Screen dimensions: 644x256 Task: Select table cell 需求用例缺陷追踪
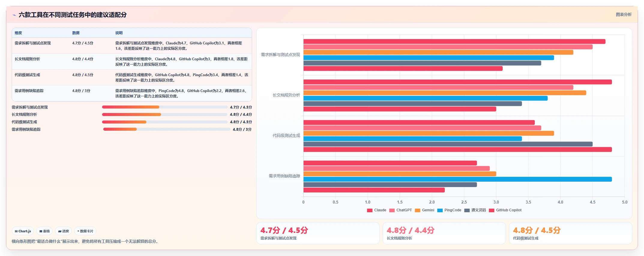pyautogui.click(x=29, y=91)
